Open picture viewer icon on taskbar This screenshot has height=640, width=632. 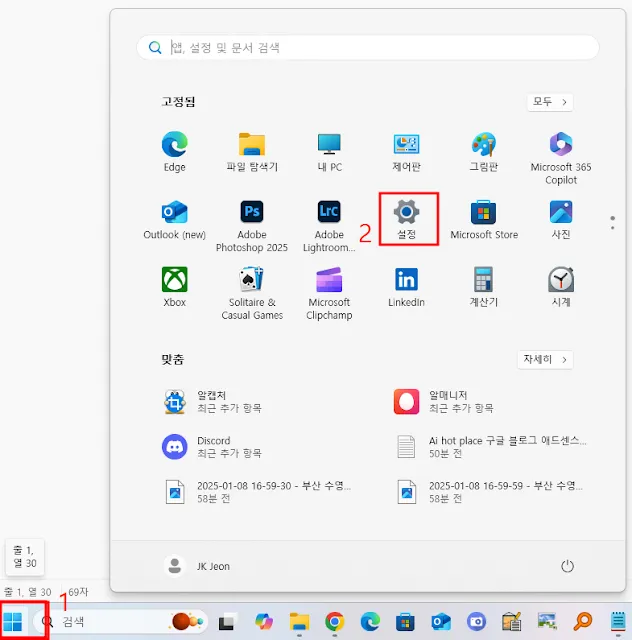547,622
